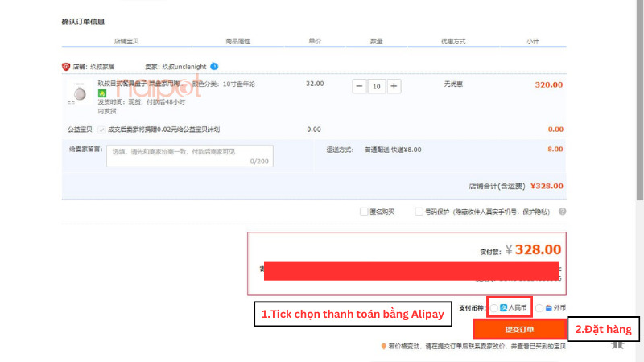644x362 pixels.
Task: Click the unit price 32.00
Action: (315, 84)
